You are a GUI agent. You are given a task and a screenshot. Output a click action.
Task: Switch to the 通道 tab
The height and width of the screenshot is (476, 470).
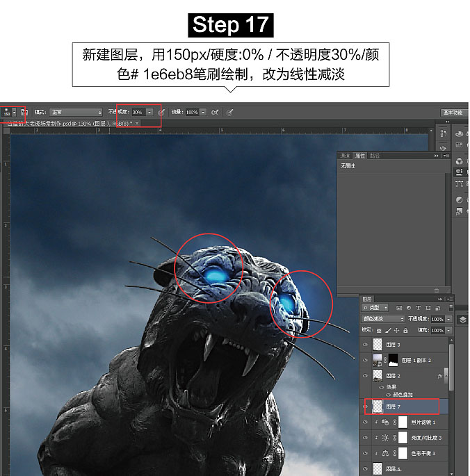[345, 156]
